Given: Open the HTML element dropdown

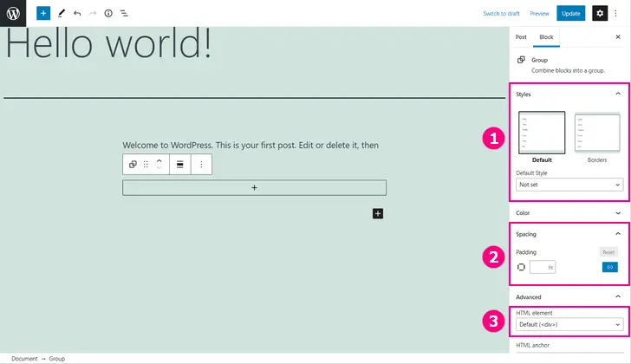Looking at the screenshot, I should click(569, 325).
